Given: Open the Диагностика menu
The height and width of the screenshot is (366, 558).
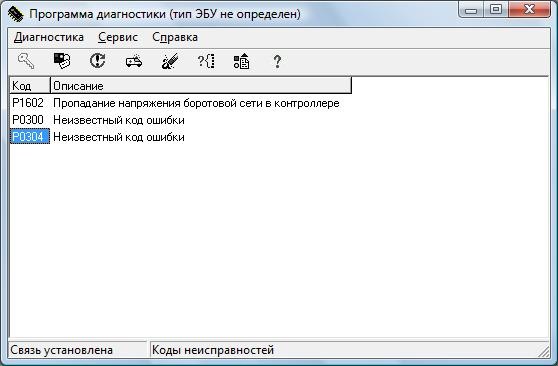Looking at the screenshot, I should click(49, 37).
